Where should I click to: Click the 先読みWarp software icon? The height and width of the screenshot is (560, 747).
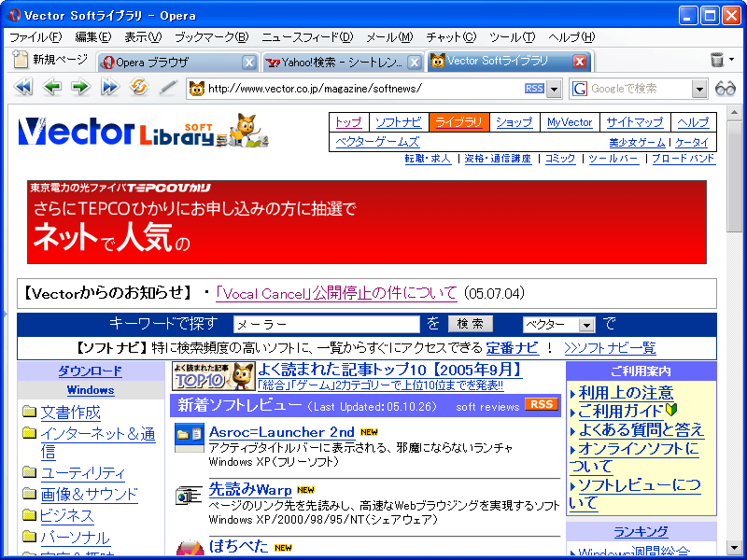189,497
